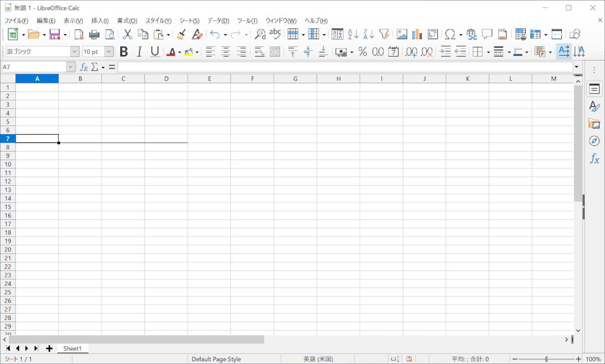Toggle Italic formatting

click(139, 52)
